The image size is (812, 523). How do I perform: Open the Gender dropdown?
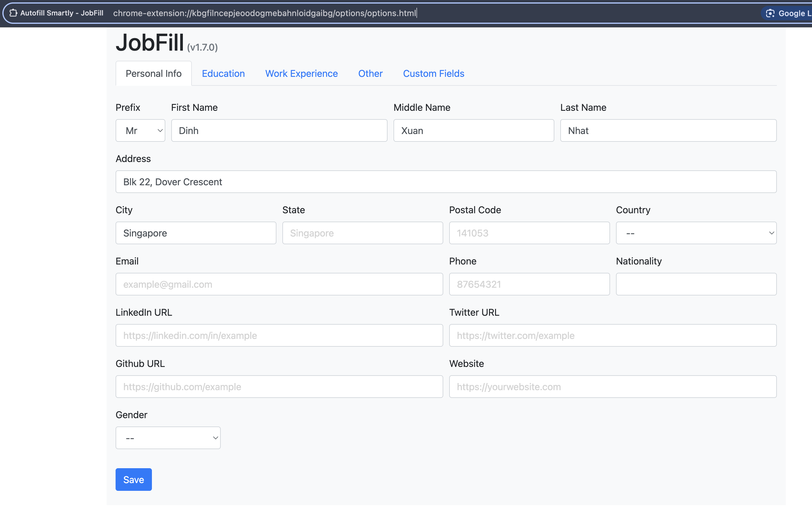tap(168, 438)
